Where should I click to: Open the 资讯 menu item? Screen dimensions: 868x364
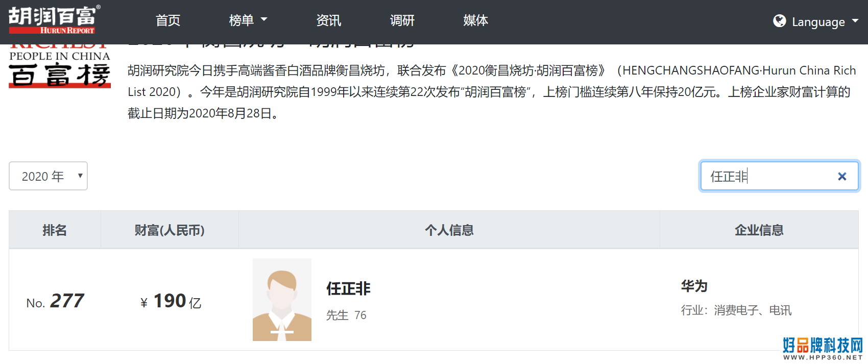pos(328,20)
